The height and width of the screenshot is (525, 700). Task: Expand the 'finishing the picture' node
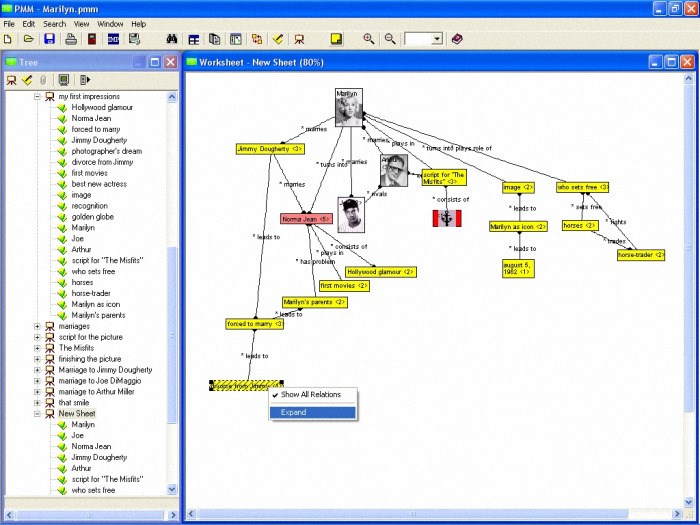[38, 359]
